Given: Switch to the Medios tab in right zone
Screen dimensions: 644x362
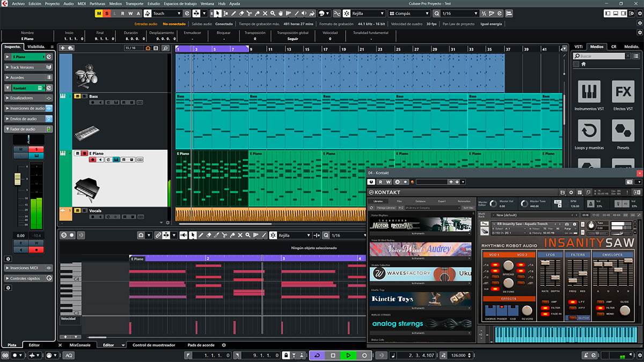Looking at the screenshot, I should pyautogui.click(x=596, y=47).
